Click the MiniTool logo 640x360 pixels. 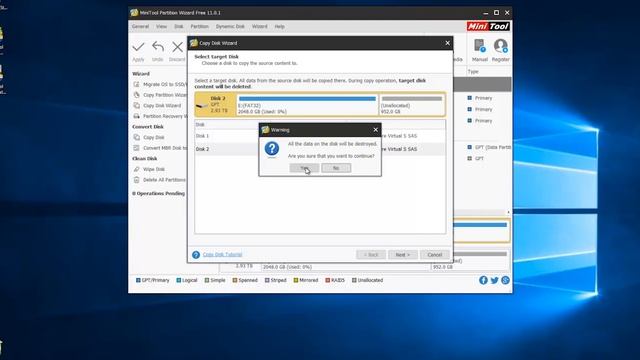[488, 27]
